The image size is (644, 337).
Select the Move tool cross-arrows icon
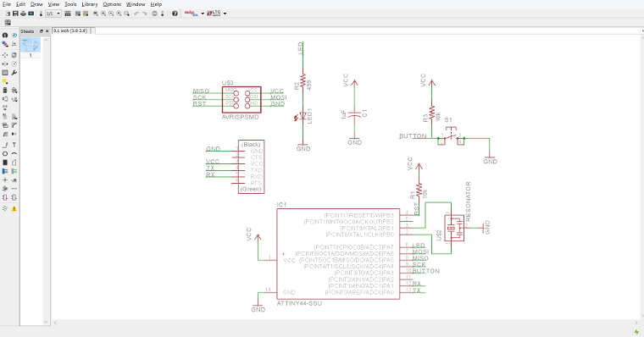5,55
